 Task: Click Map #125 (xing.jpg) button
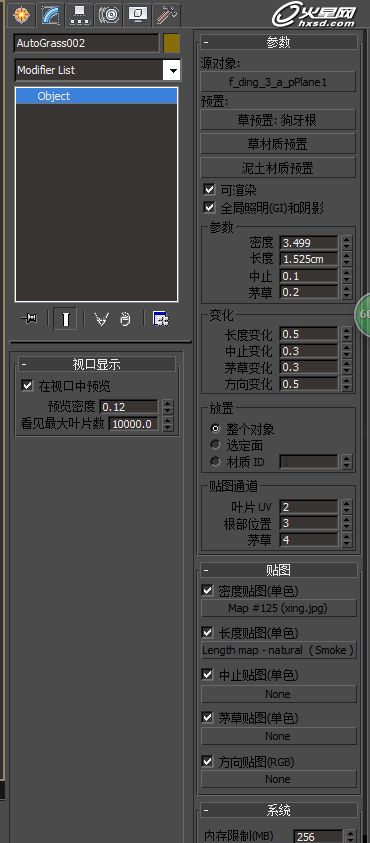point(279,608)
